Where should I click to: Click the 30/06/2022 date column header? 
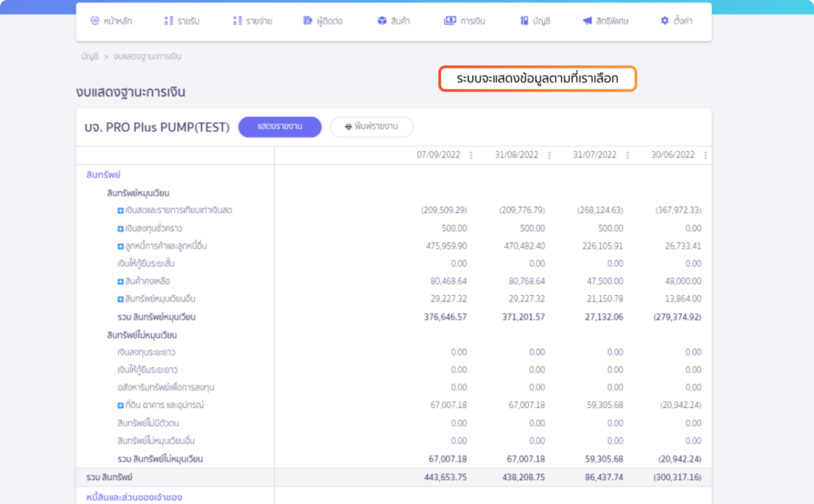tap(673, 155)
